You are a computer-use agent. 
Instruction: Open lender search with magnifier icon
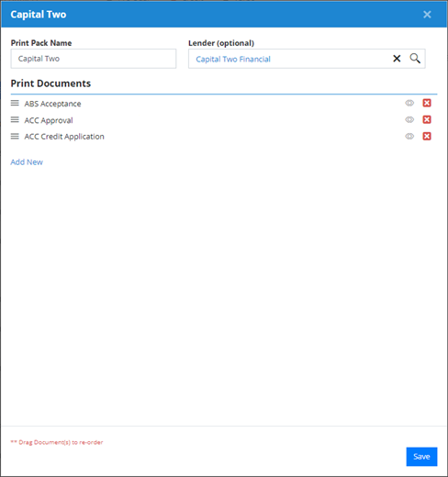pyautogui.click(x=415, y=59)
